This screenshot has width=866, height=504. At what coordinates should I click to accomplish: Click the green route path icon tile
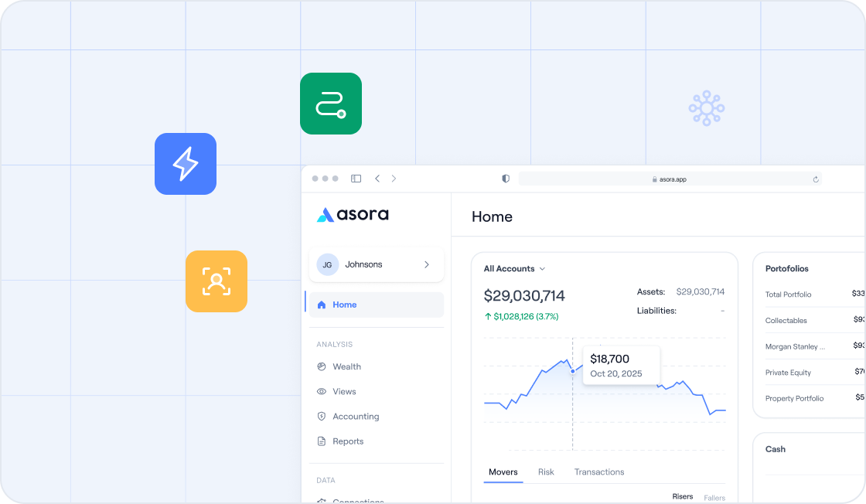(x=331, y=104)
